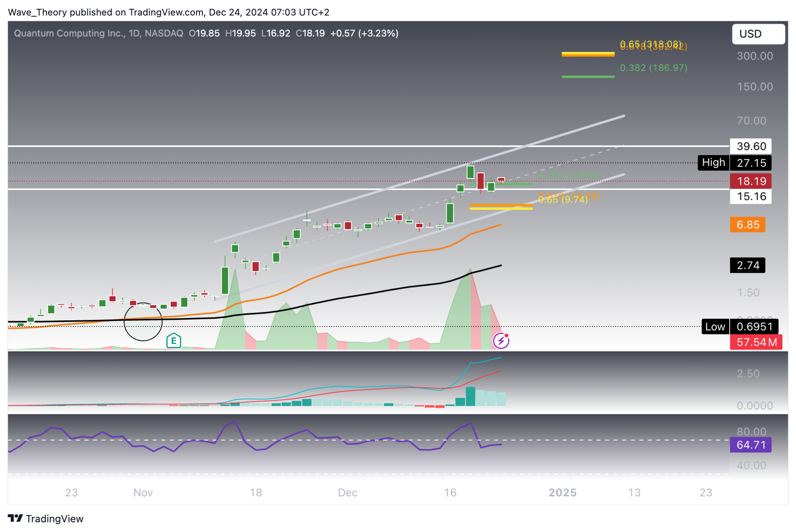Viewport: 796px width, 532px height.
Task: Click the black 2.74 price label
Action: [x=747, y=265]
